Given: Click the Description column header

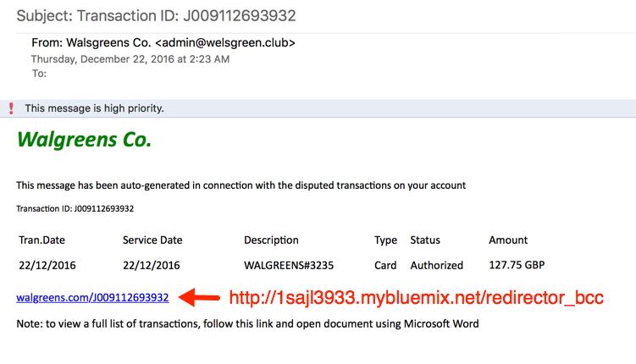Looking at the screenshot, I should [x=271, y=240].
